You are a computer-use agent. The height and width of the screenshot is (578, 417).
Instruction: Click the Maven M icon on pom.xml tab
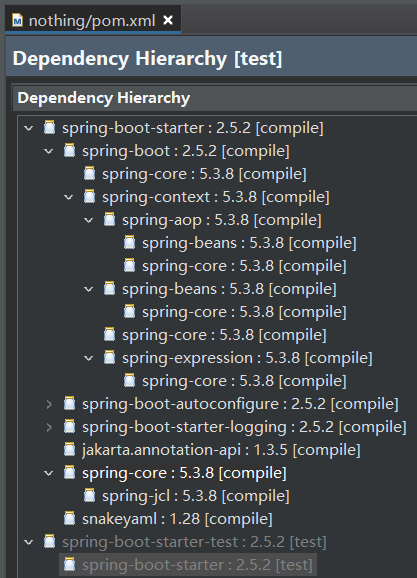click(17, 20)
